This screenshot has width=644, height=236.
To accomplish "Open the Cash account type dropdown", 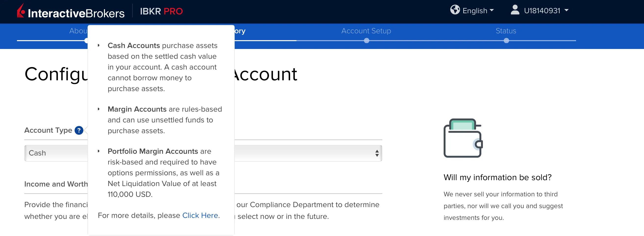I will [x=203, y=153].
